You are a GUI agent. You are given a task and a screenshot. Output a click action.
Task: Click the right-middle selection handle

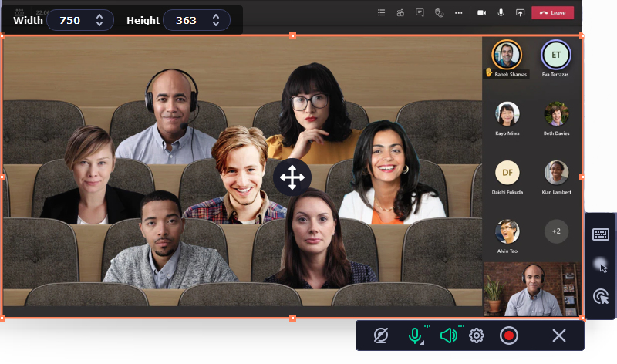(582, 177)
